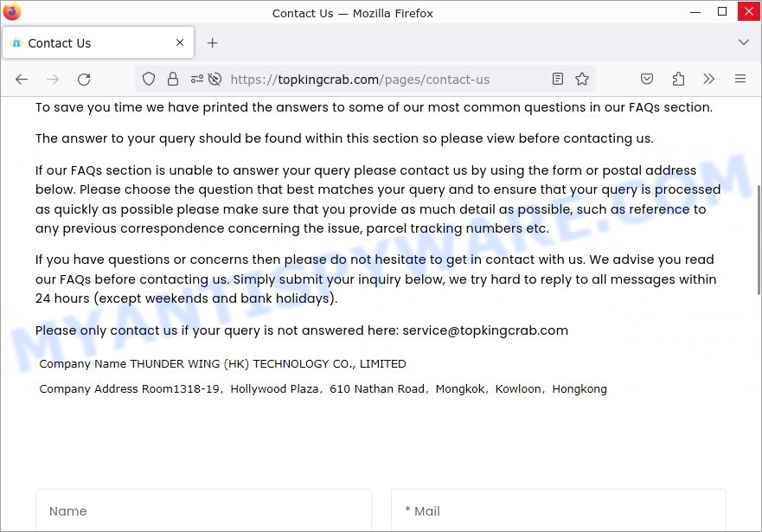Image resolution: width=762 pixels, height=532 pixels.
Task: Focus the Name input field
Action: [203, 510]
